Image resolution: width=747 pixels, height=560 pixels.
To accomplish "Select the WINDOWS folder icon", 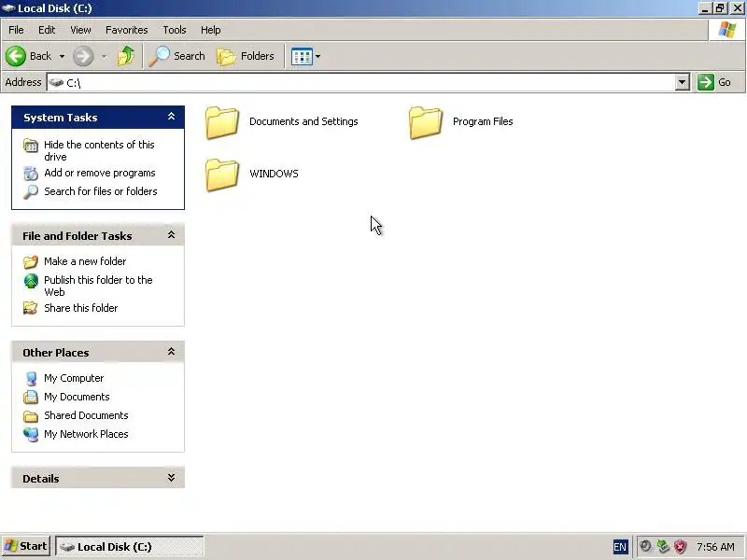I will [222, 175].
